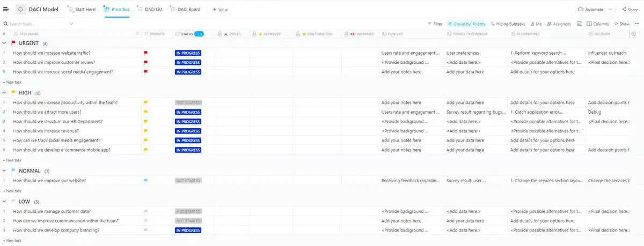Click red flag for social media engagement task
644x246 pixels.
[145, 72]
